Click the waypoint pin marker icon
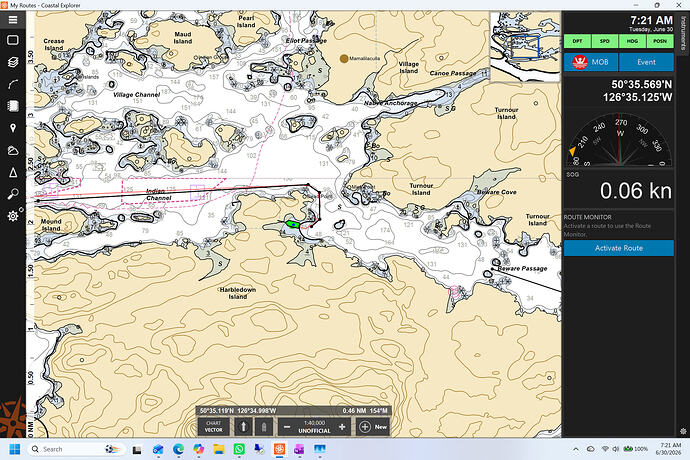 click(x=13, y=128)
